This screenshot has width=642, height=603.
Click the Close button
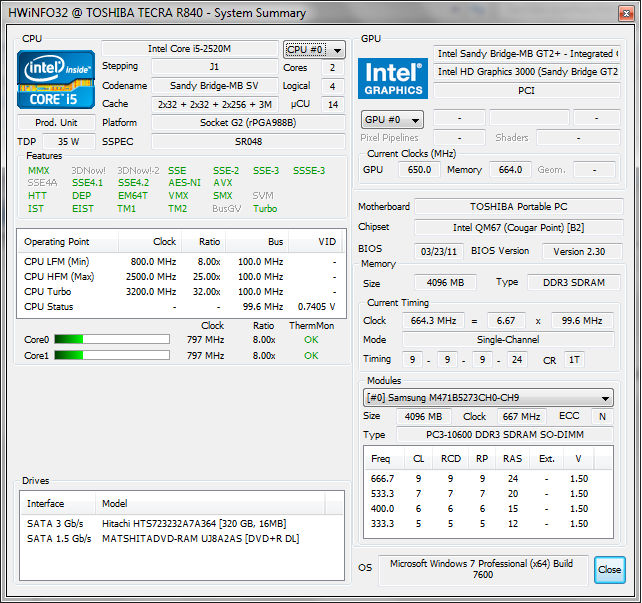point(609,569)
